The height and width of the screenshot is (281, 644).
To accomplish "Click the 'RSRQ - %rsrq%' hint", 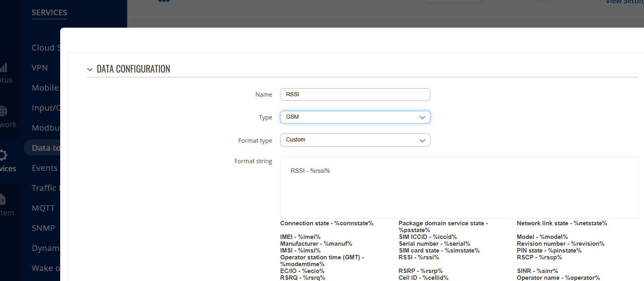I will pos(303,278).
